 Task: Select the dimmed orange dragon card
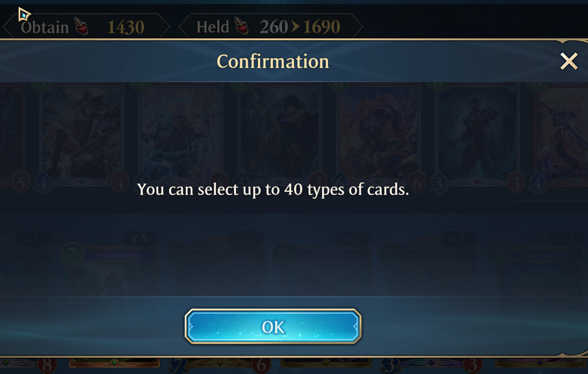[x=379, y=134]
